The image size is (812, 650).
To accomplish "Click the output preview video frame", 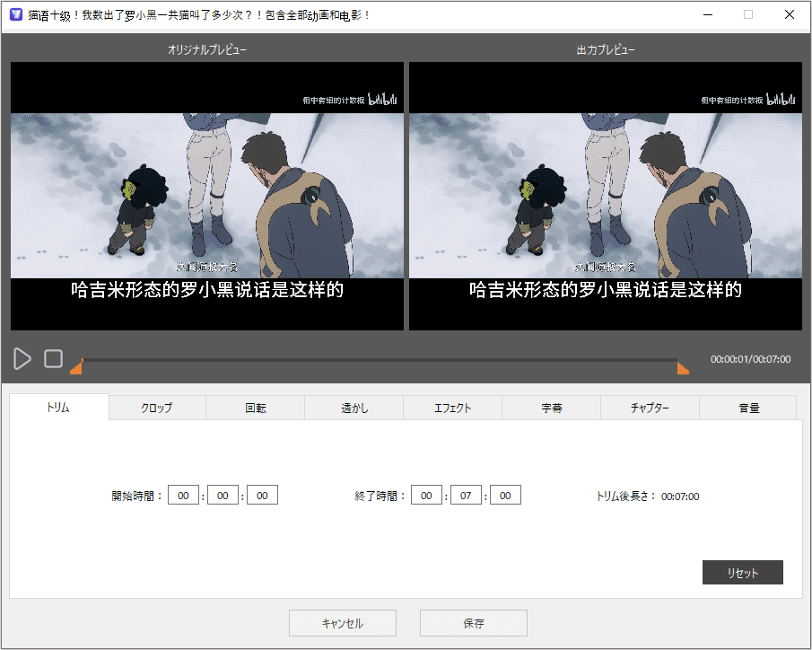I will [606, 196].
